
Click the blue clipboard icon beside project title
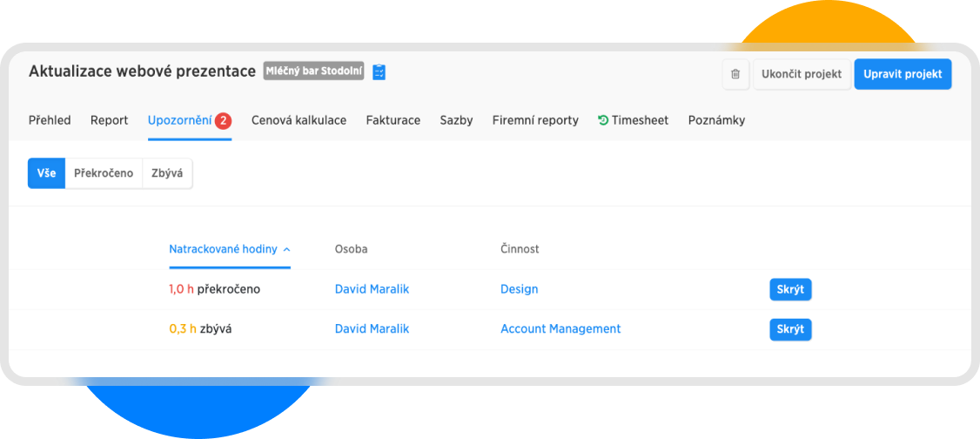[379, 72]
